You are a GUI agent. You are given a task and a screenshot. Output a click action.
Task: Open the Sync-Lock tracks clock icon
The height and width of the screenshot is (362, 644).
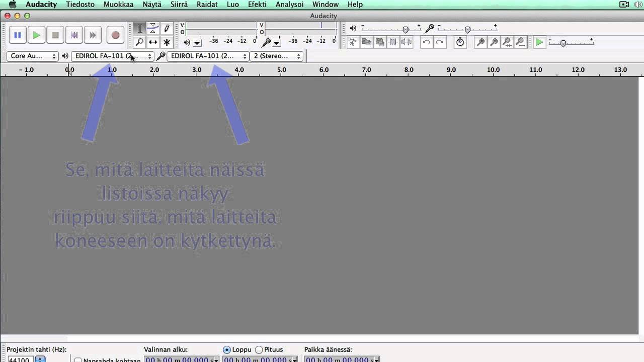[460, 42]
